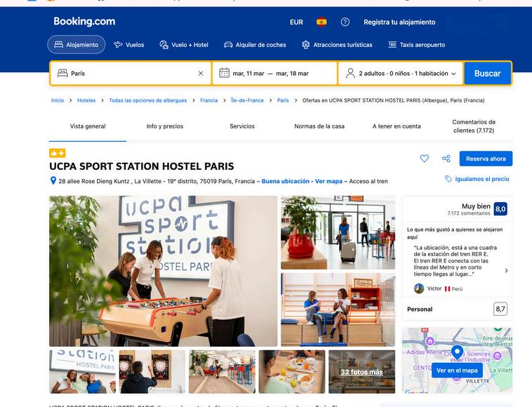Click the price tag Igualamos el precio
Screen dimensions: 532x407
click(x=477, y=179)
